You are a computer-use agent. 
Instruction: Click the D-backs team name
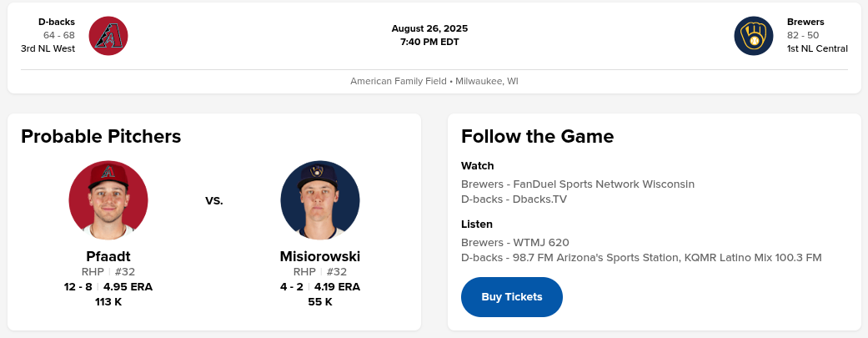click(x=57, y=22)
